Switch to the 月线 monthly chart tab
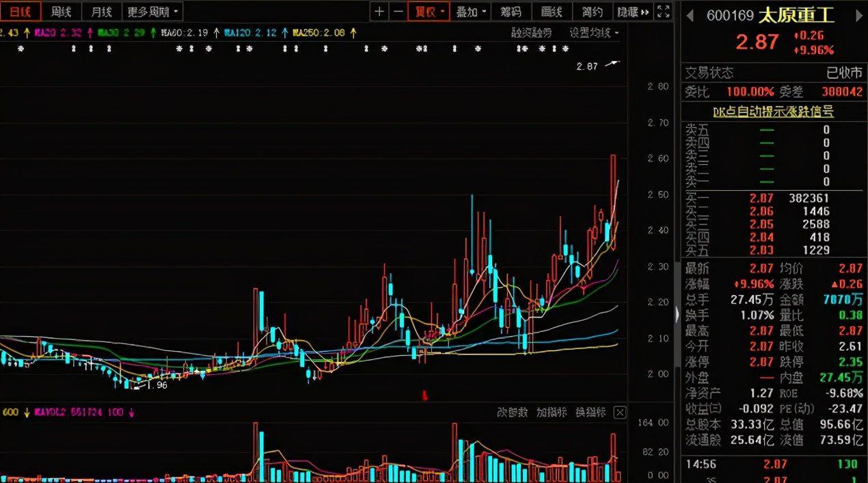868x483 pixels. click(x=101, y=12)
